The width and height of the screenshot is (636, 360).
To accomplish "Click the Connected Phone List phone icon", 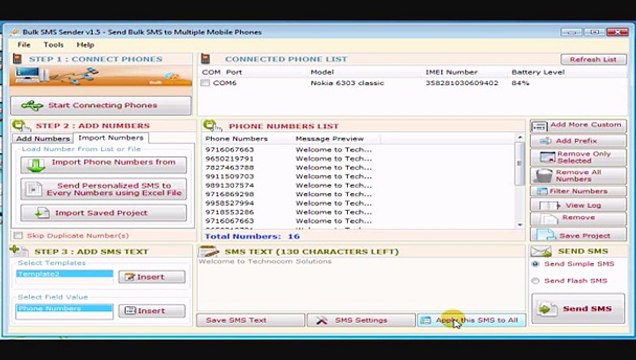I will pyautogui.click(x=206, y=59).
